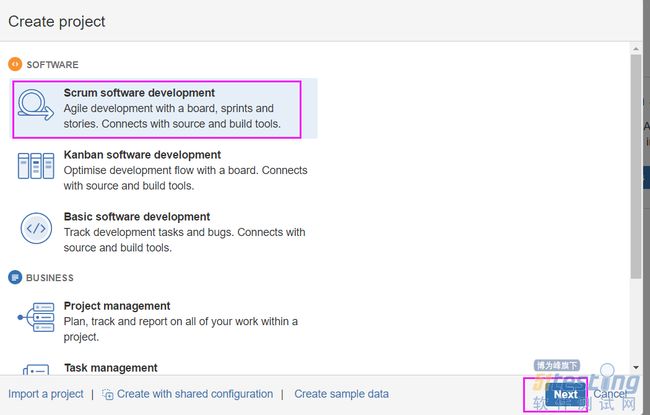Click the Basic software development code icon
Viewport: 650px width, 415px height.
click(x=36, y=228)
